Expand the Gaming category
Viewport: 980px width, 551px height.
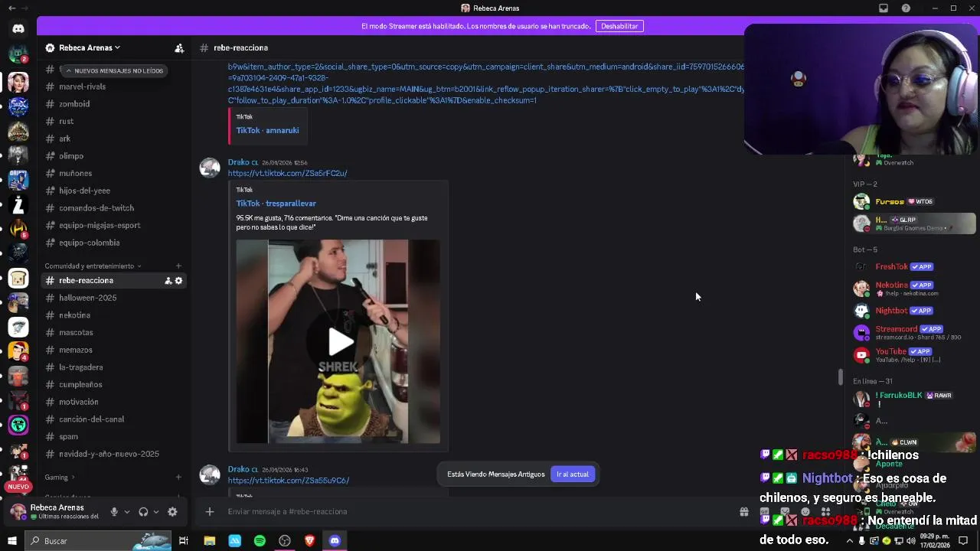[60, 478]
